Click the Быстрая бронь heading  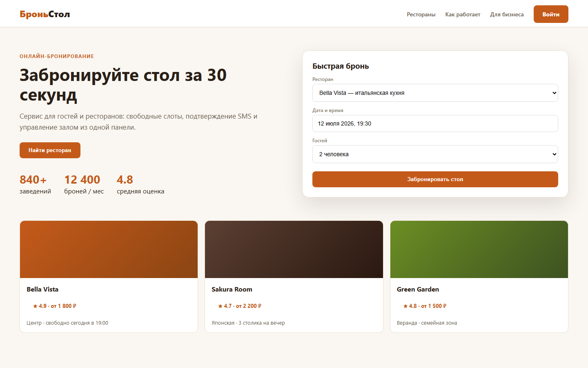[341, 66]
